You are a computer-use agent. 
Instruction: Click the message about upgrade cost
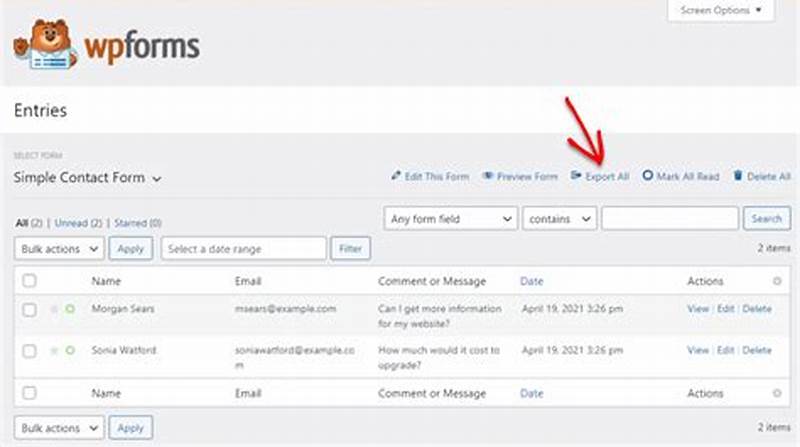(x=439, y=357)
